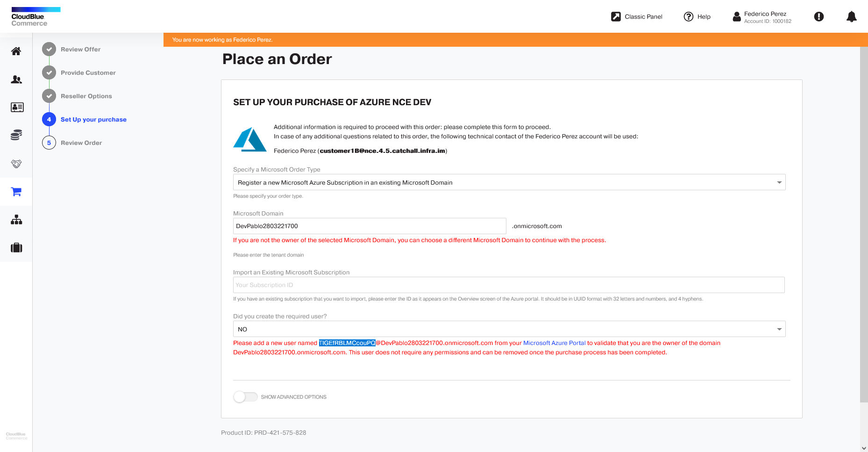Go to Provide Customer step

click(88, 72)
